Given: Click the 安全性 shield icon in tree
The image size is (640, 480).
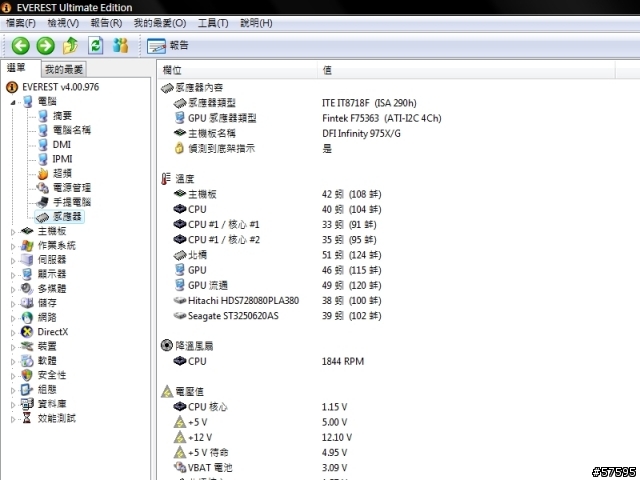Looking at the screenshot, I should coord(27,375).
